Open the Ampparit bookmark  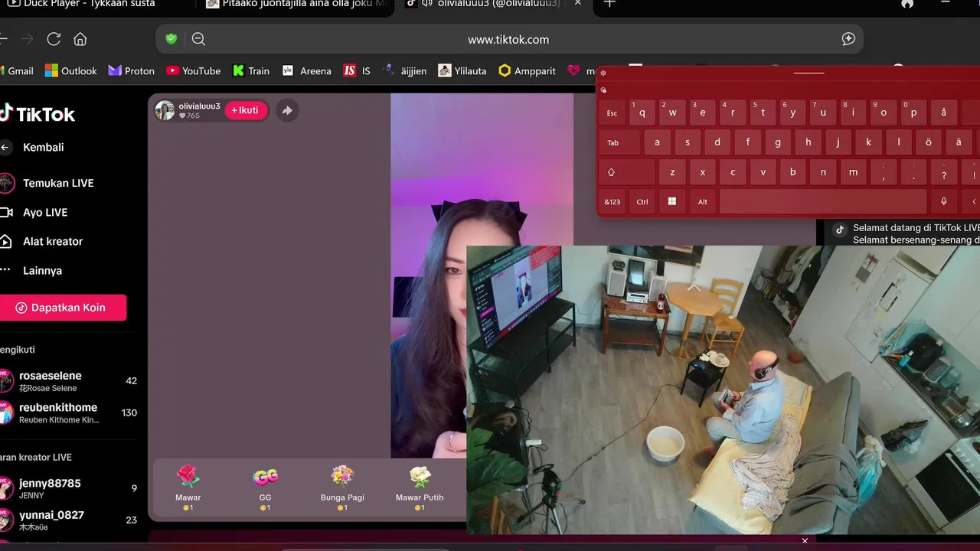[x=528, y=70]
